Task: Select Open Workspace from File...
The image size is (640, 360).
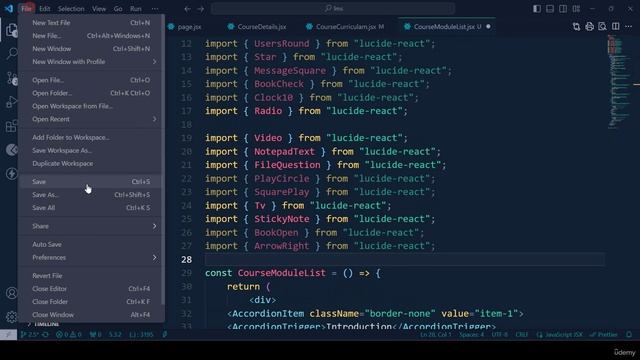Action: tap(91, 106)
